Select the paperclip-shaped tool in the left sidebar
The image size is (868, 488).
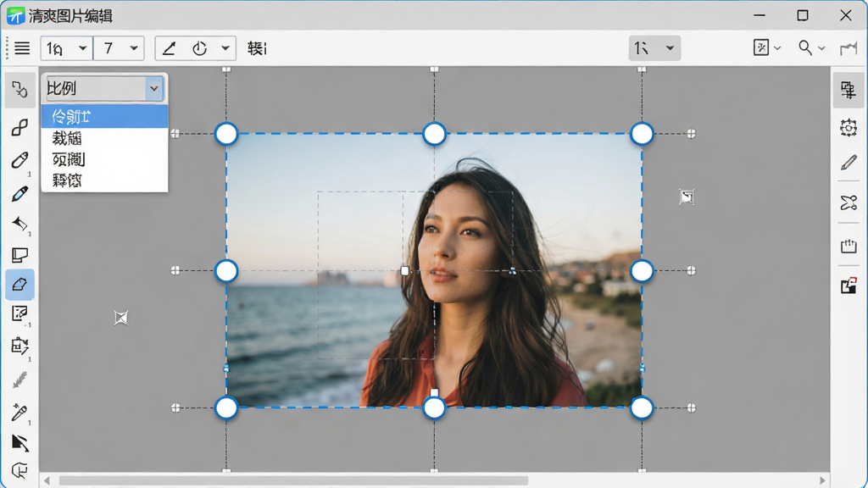point(20,160)
